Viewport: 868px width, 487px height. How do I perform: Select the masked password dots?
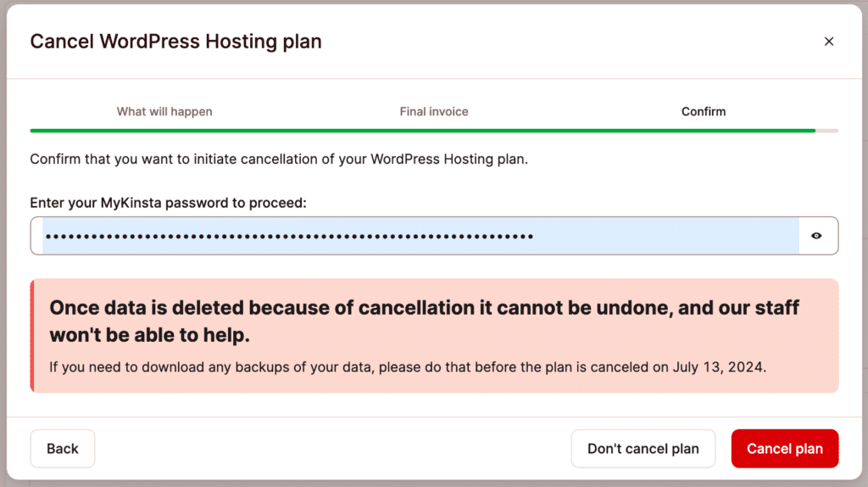pyautogui.click(x=289, y=237)
